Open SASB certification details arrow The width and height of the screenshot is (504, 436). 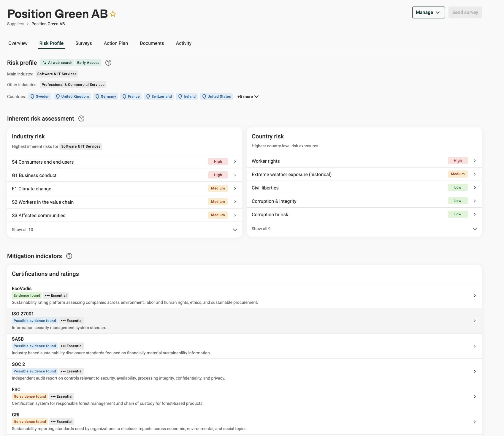pyautogui.click(x=475, y=346)
